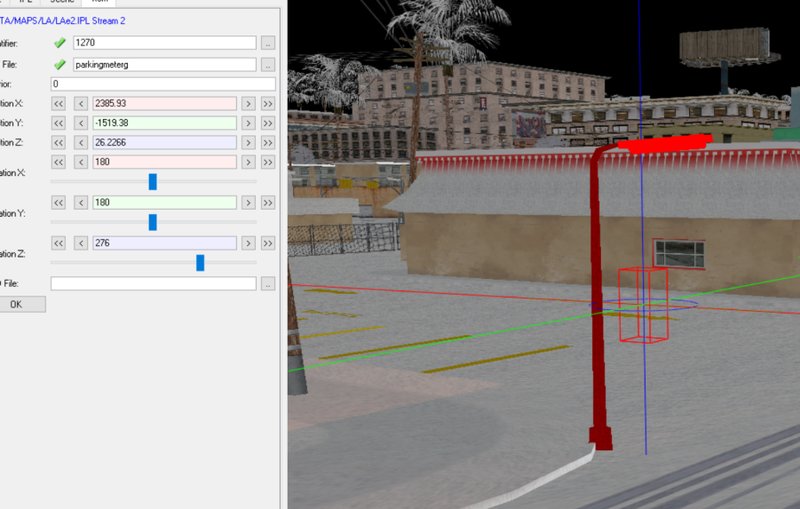Increase Position Z by small step (>)
The height and width of the screenshot is (509, 800).
point(248,142)
